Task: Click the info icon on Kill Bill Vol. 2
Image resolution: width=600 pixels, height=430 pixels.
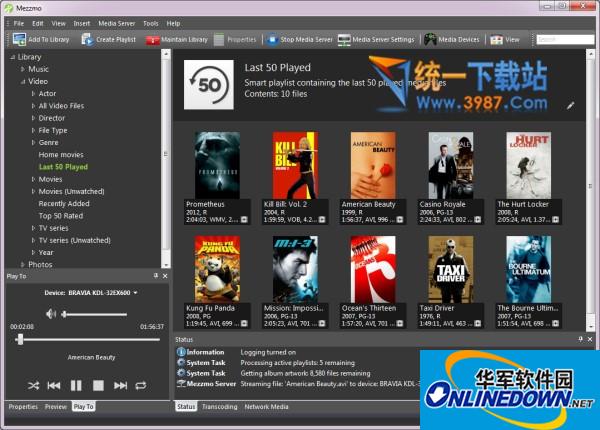Action: point(322,220)
